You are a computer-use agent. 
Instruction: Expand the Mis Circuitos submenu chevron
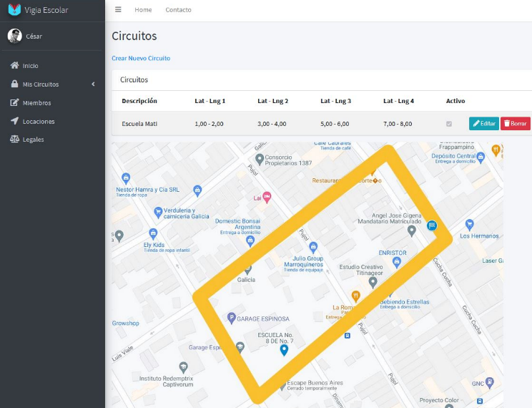pos(93,84)
